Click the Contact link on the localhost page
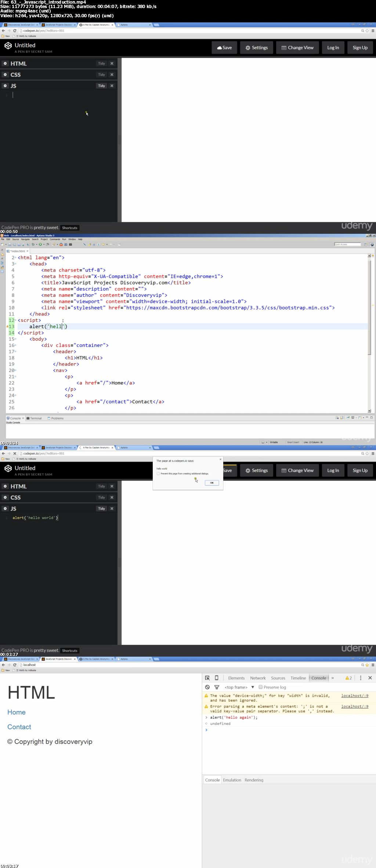The image size is (376, 868). click(19, 727)
